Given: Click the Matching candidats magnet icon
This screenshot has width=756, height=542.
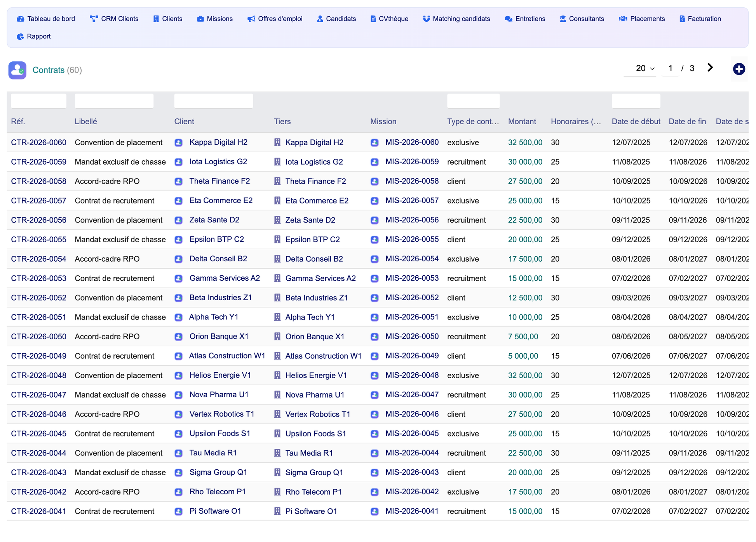Looking at the screenshot, I should click(x=427, y=19).
